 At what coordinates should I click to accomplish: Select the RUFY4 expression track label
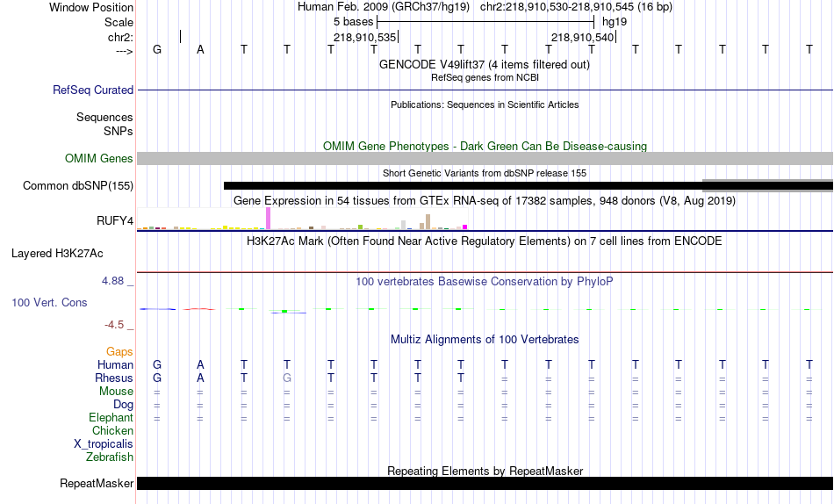coord(114,221)
